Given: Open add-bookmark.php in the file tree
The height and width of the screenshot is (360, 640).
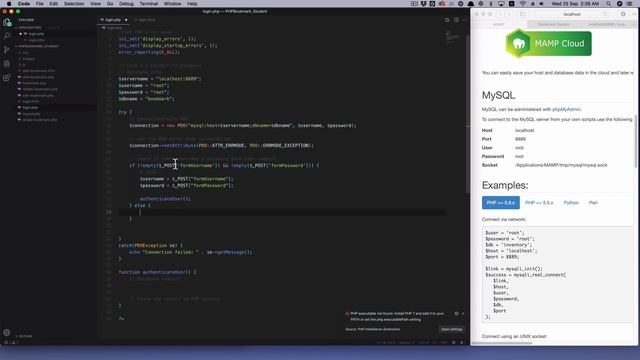Looking at the screenshot, I should click(38, 77).
